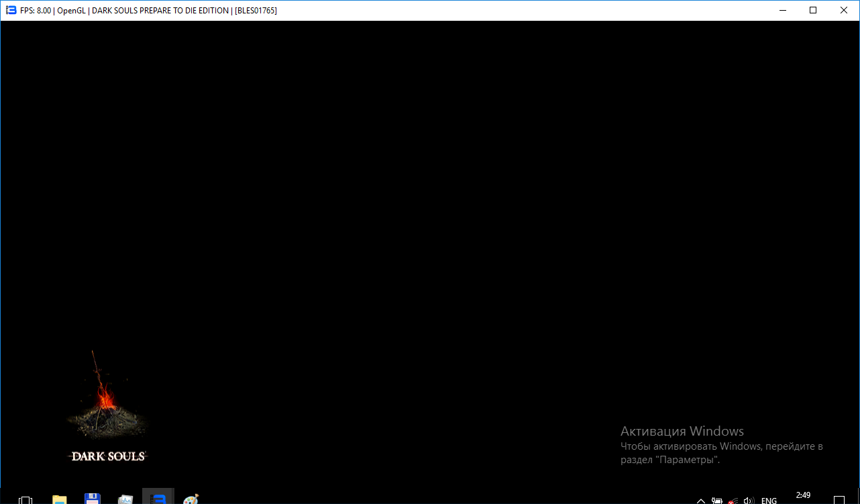
Task: Click the DARK SOULS title text
Action: tap(108, 456)
